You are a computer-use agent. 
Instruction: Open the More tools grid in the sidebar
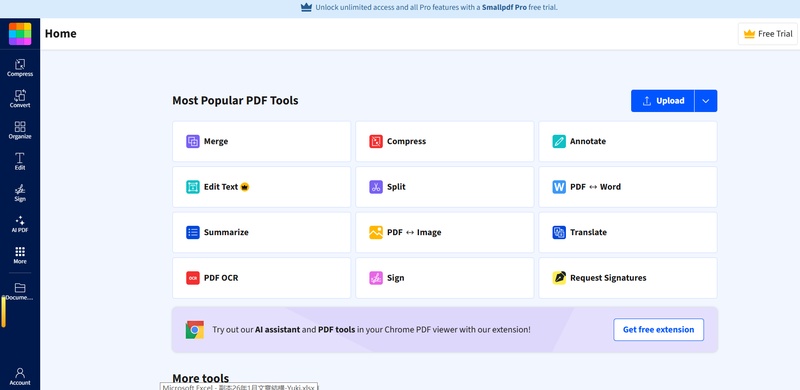(20, 255)
